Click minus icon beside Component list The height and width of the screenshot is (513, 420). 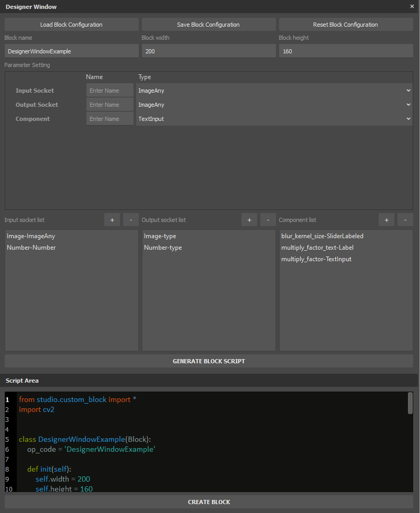click(405, 220)
